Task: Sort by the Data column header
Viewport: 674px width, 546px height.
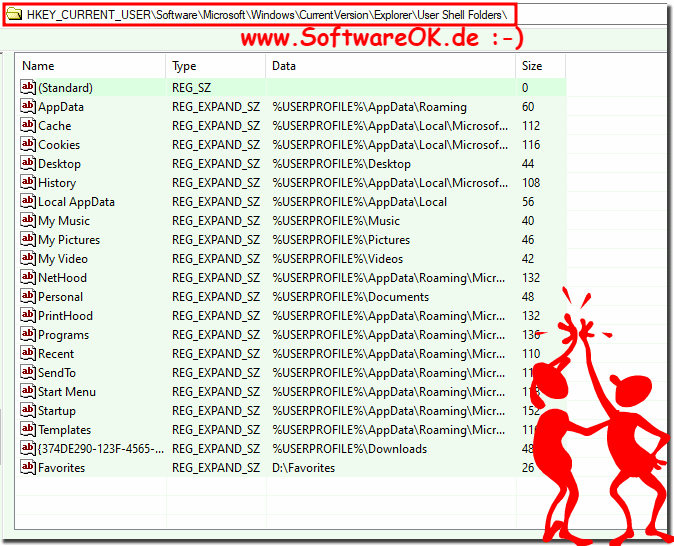Action: (x=390, y=66)
